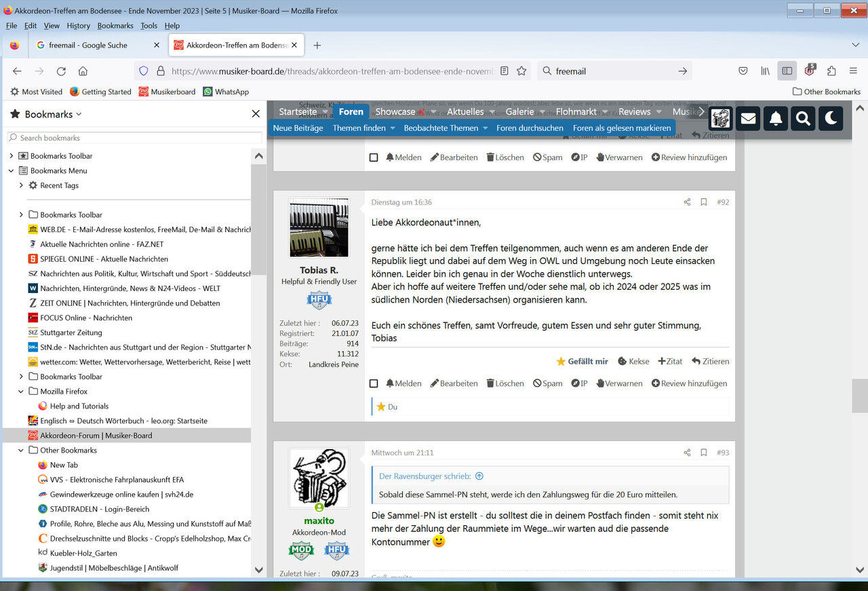
Task: Open the Bookmarks menu in menu bar
Action: click(x=115, y=26)
